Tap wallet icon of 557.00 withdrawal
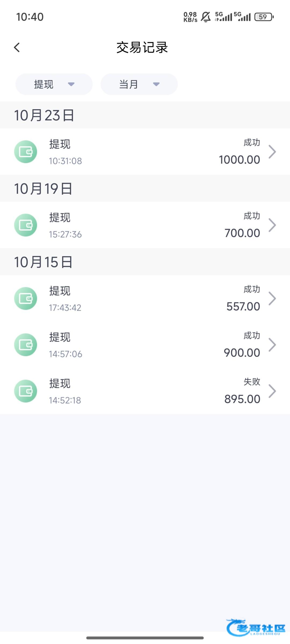 [26, 298]
